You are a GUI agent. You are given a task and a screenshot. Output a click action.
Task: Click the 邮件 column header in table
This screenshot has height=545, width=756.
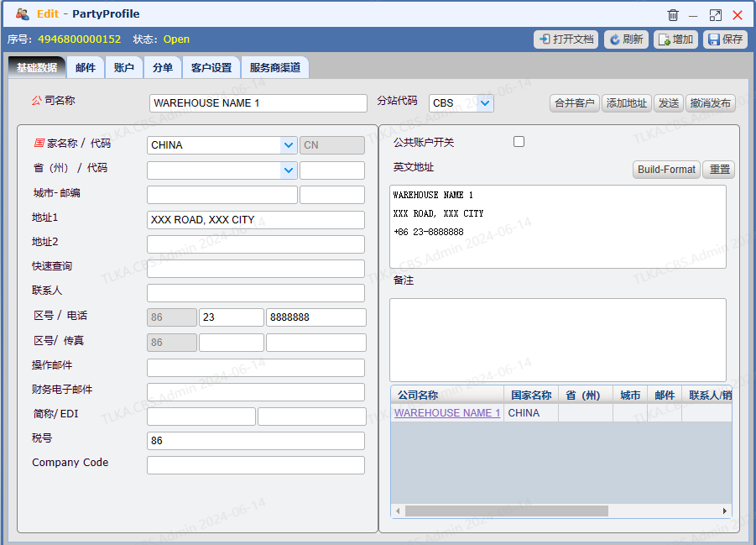665,396
